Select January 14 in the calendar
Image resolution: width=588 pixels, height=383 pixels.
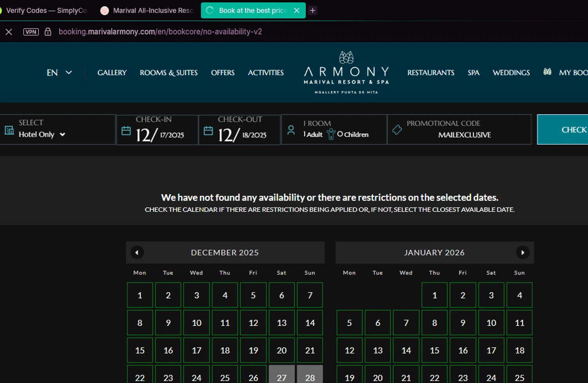(406, 350)
